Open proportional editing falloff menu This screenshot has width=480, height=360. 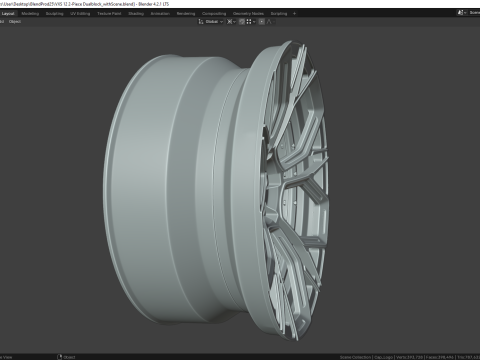[271, 22]
